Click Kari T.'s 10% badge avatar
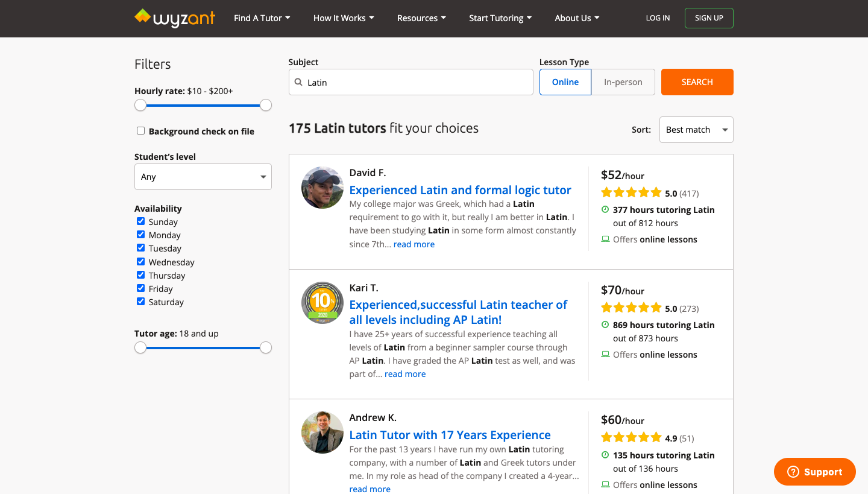The width and height of the screenshot is (868, 494). (322, 303)
